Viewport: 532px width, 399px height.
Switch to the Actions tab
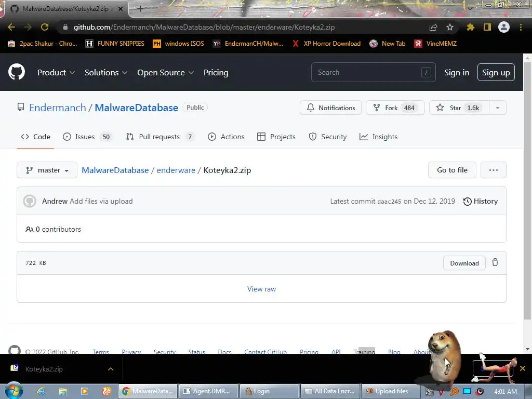tap(226, 137)
